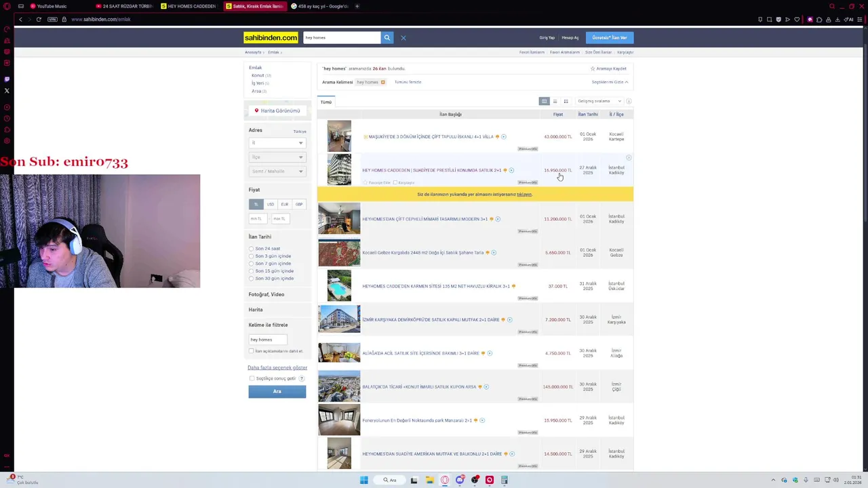868x488 pixels.
Task: Open the browser extensions cube icon
Action: (x=820, y=19)
